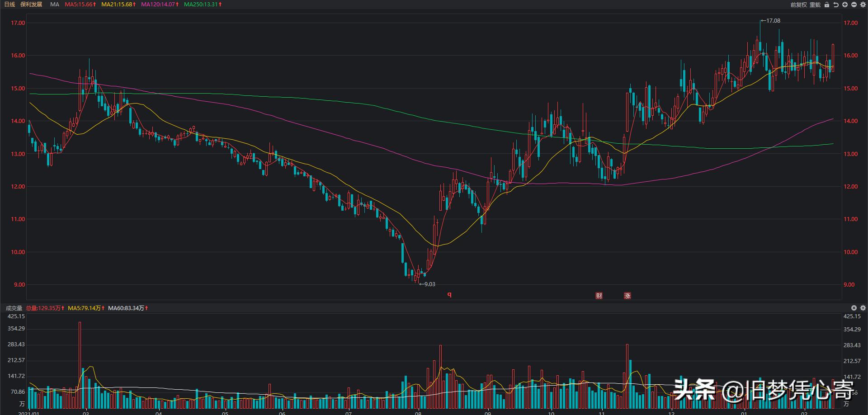Click the 保利发展 stock name
The width and height of the screenshot is (868, 415).
(31, 5)
